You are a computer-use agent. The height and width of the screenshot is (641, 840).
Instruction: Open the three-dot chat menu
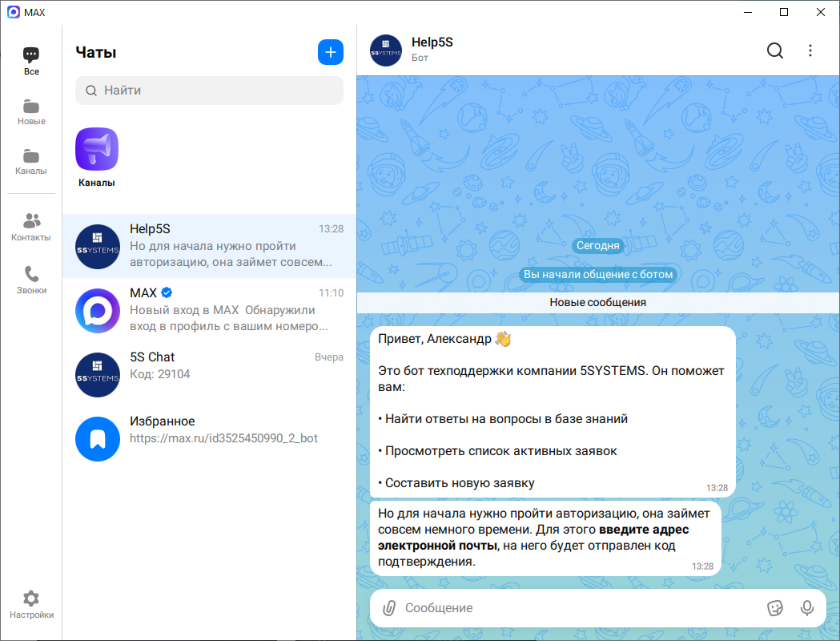pyautogui.click(x=810, y=50)
